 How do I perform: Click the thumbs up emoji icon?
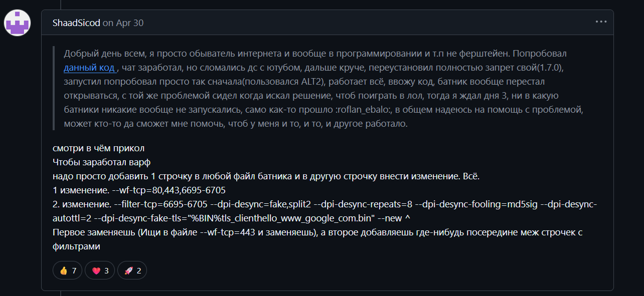point(63,270)
